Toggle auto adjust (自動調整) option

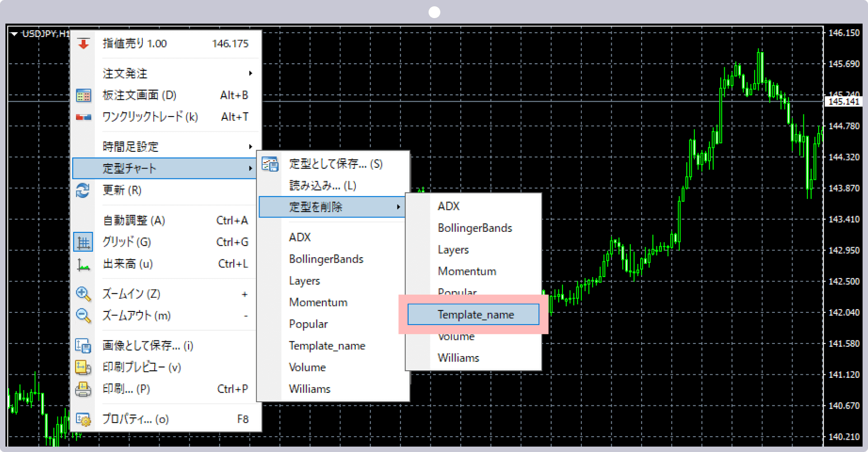(134, 221)
